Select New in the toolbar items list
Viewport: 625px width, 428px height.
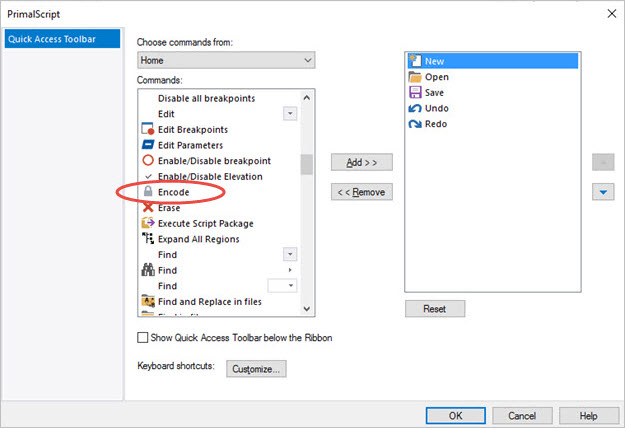click(x=493, y=61)
